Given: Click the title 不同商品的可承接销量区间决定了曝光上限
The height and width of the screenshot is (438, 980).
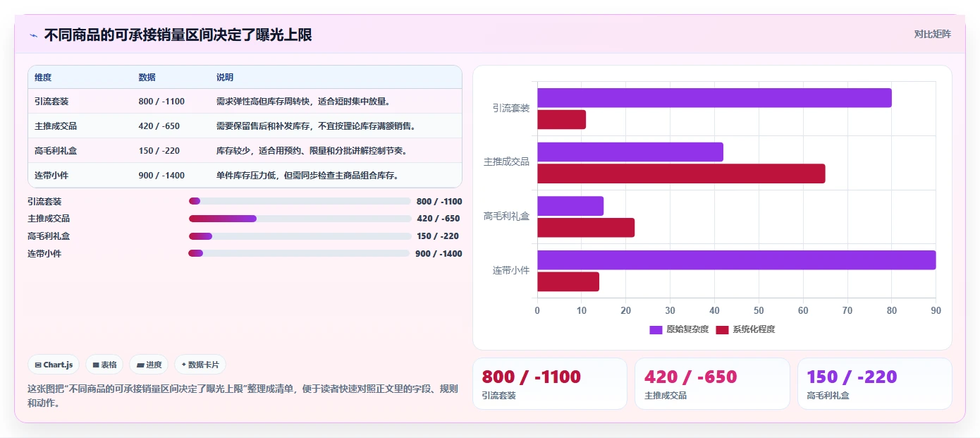Looking at the screenshot, I should point(178,35).
